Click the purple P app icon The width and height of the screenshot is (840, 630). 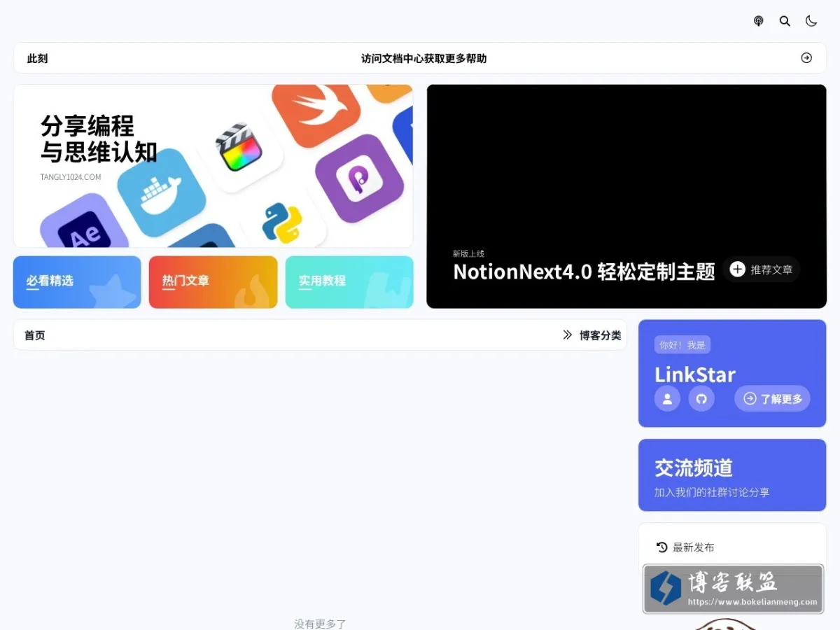tap(359, 178)
